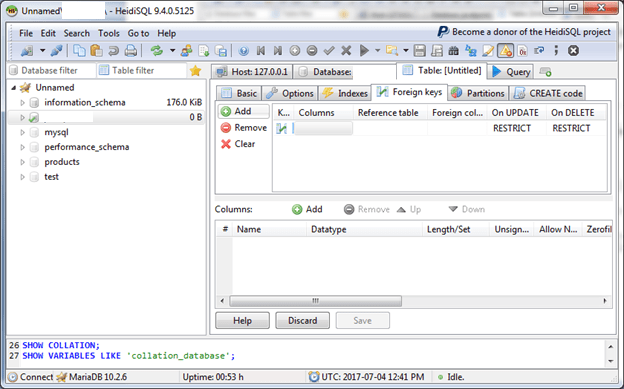Click the Undo arrow icon
The height and width of the screenshot is (389, 624).
[113, 51]
